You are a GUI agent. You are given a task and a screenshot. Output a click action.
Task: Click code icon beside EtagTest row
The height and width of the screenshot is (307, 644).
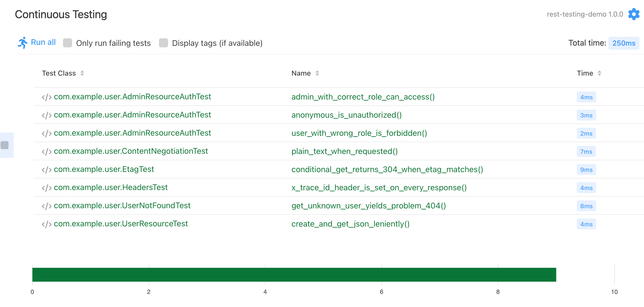click(47, 170)
